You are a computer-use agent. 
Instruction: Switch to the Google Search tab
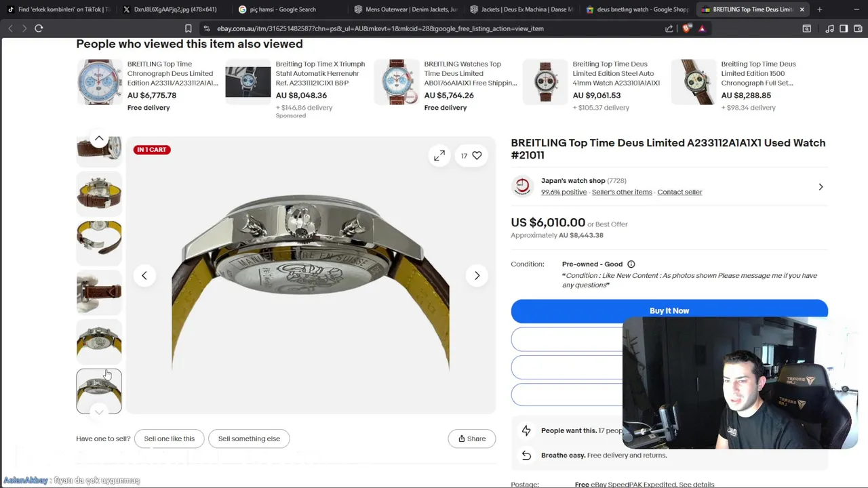(x=277, y=9)
